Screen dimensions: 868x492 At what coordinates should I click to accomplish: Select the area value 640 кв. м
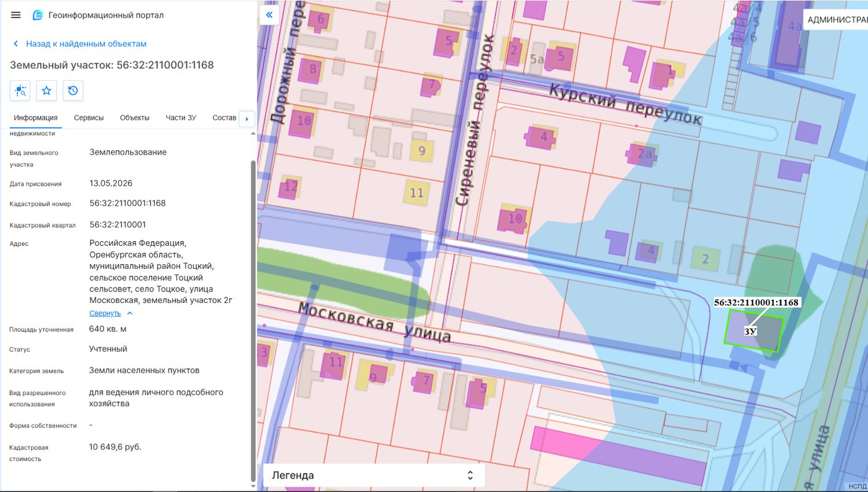coord(108,329)
